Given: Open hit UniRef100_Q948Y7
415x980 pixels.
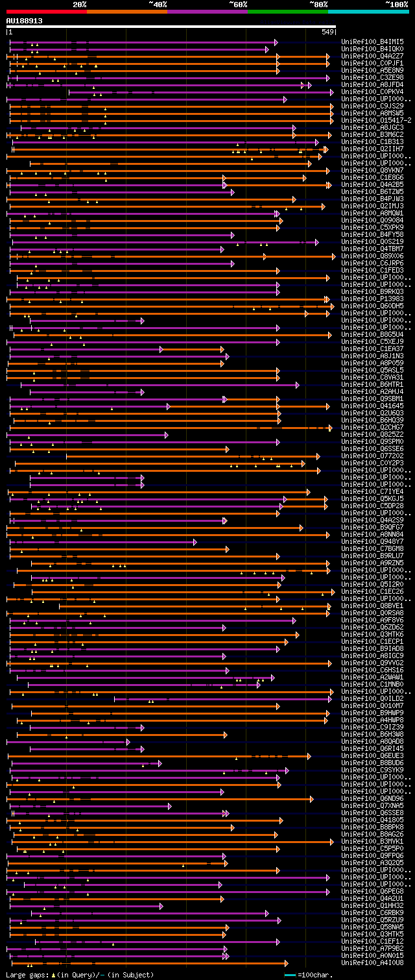Looking at the screenshot, I should click(x=372, y=541).
